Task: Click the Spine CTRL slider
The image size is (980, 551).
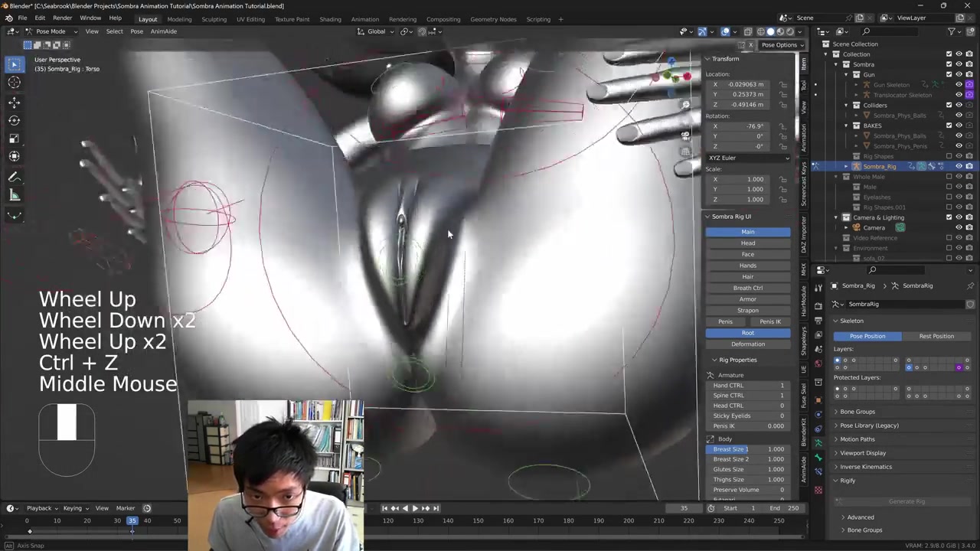Action: (x=747, y=396)
